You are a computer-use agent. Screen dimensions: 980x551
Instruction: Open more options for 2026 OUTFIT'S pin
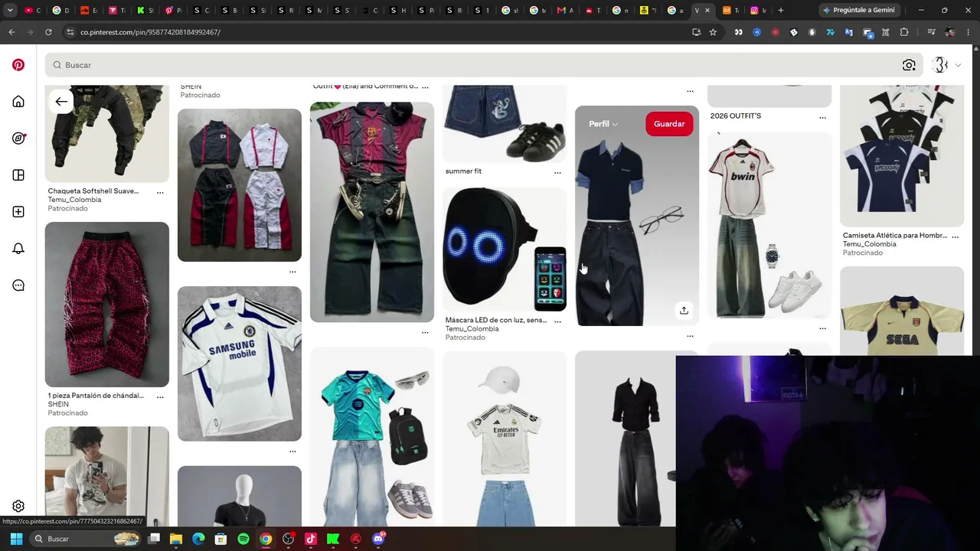(822, 117)
